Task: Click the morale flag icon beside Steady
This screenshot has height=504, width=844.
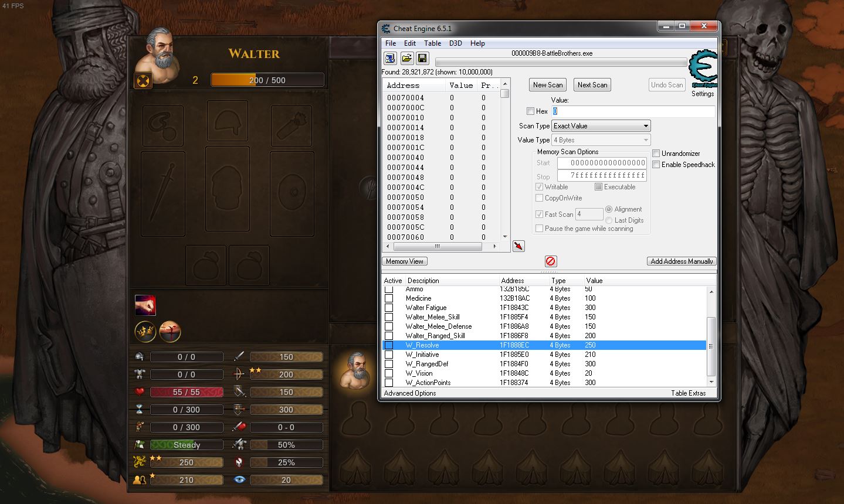Action: [140, 444]
